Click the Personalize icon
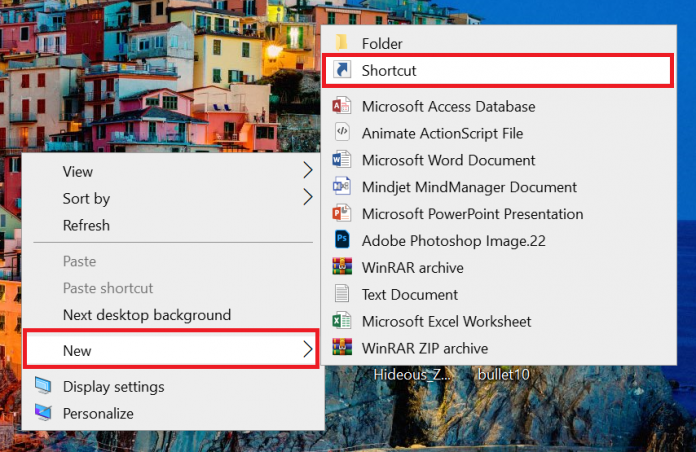Image resolution: width=696 pixels, height=452 pixels. [45, 413]
